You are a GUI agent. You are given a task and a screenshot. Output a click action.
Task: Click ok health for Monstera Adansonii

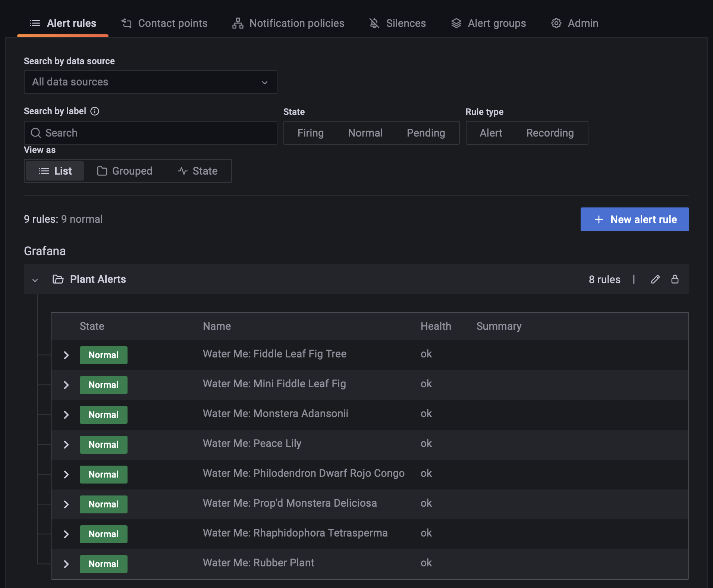tap(426, 413)
